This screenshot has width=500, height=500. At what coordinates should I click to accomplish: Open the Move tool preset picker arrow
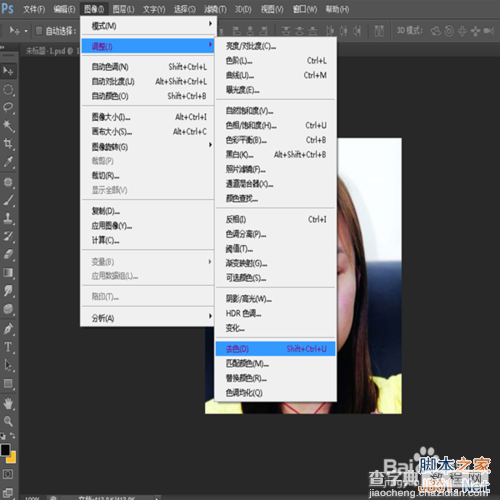pos(26,31)
